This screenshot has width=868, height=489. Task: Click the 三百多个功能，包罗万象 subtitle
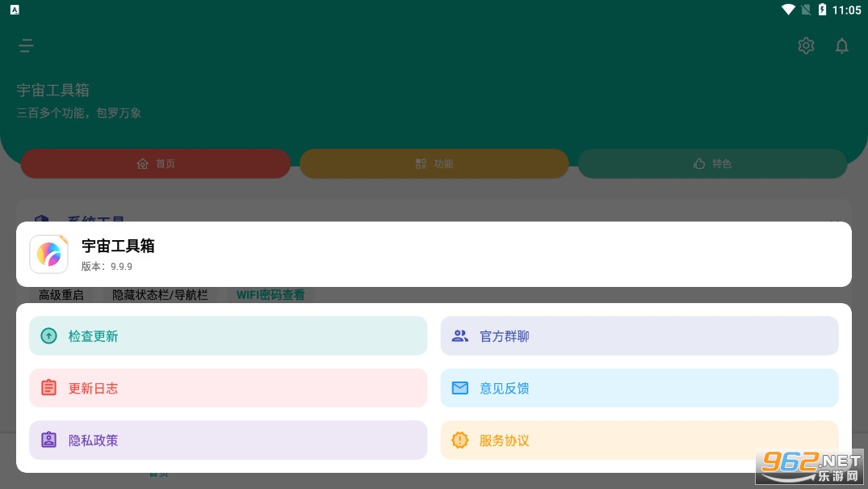79,113
